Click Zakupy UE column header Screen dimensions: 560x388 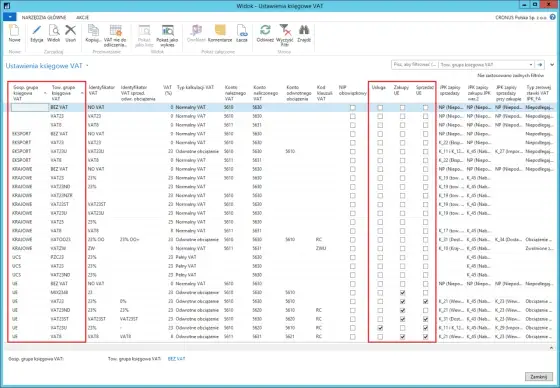coord(401,90)
